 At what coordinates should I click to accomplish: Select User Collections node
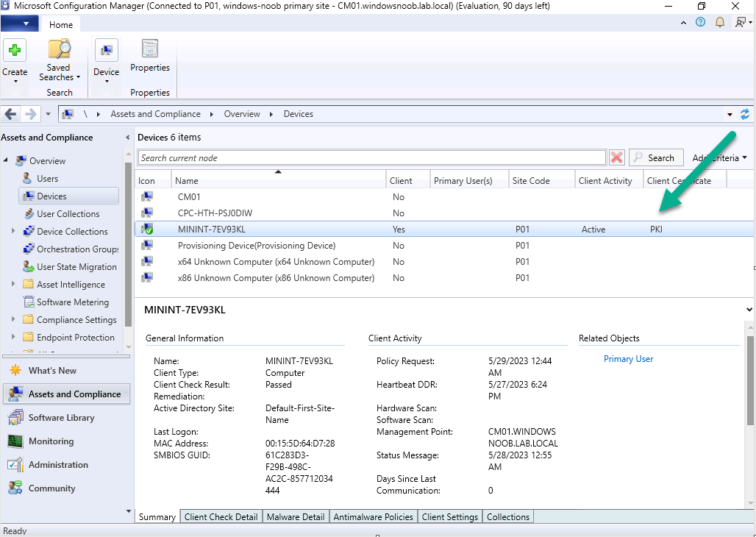pos(68,214)
